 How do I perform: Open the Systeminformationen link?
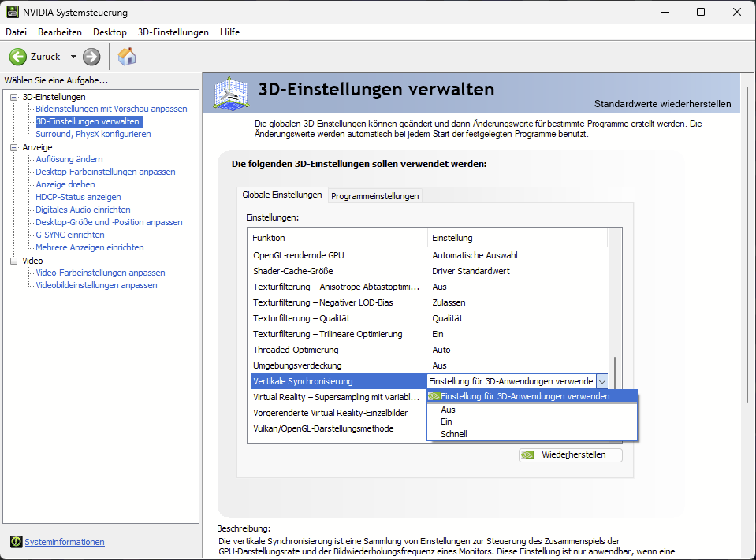point(65,542)
